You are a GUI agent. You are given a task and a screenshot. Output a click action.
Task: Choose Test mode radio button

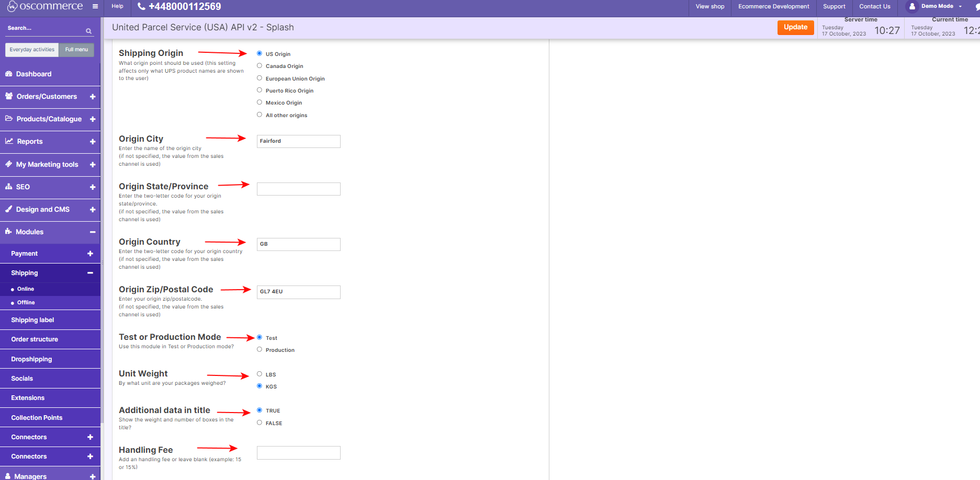(260, 337)
